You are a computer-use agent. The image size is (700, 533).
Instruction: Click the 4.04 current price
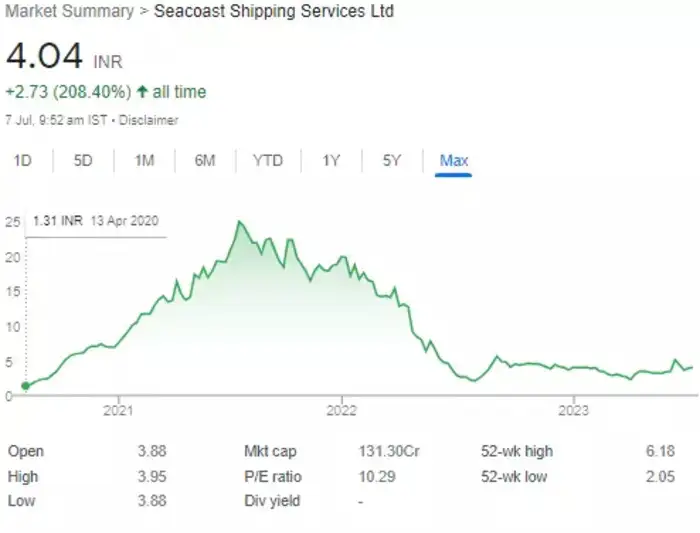point(46,55)
